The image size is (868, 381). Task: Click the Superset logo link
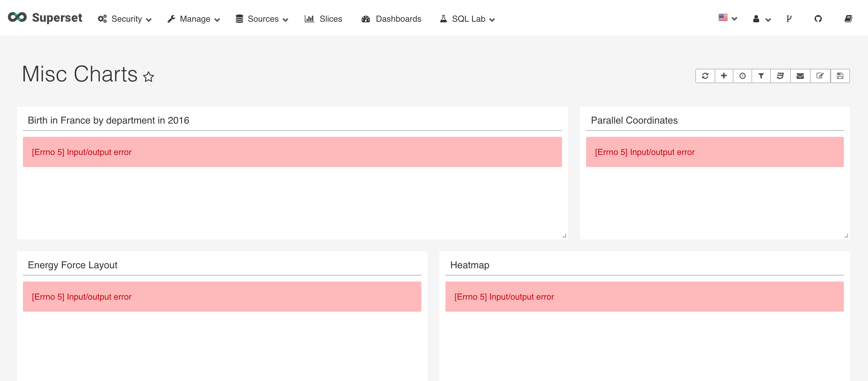tap(45, 17)
